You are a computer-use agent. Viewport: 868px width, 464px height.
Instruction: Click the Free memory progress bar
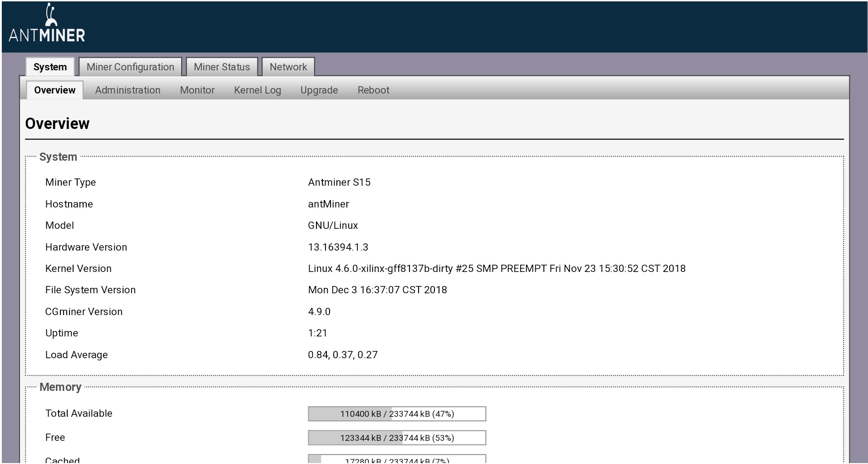tap(397, 438)
